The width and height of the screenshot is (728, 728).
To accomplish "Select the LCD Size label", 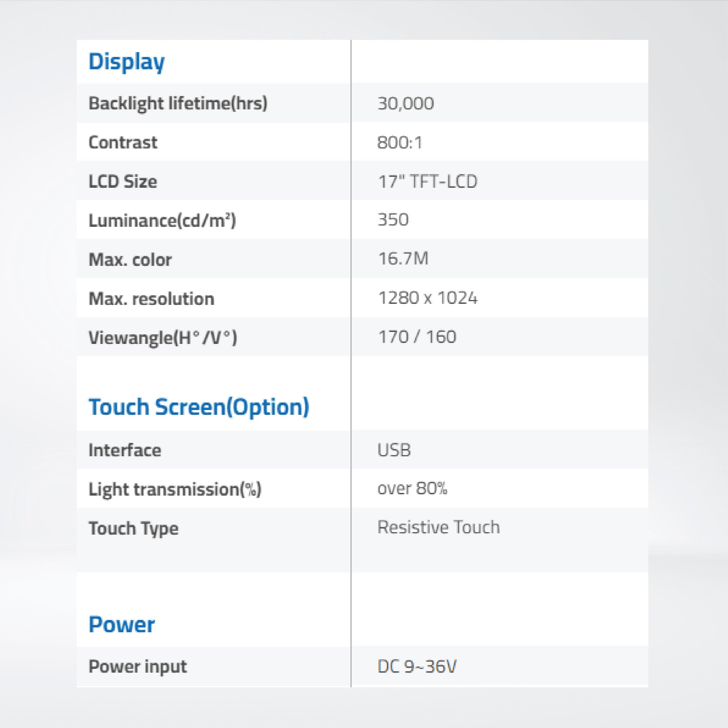I will tap(123, 182).
